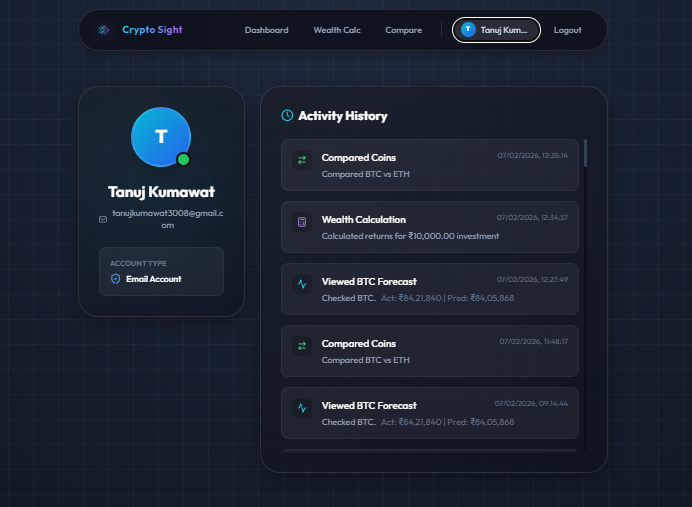Click the calculator icon of Wealth Calculation
692x507 pixels.
click(302, 222)
